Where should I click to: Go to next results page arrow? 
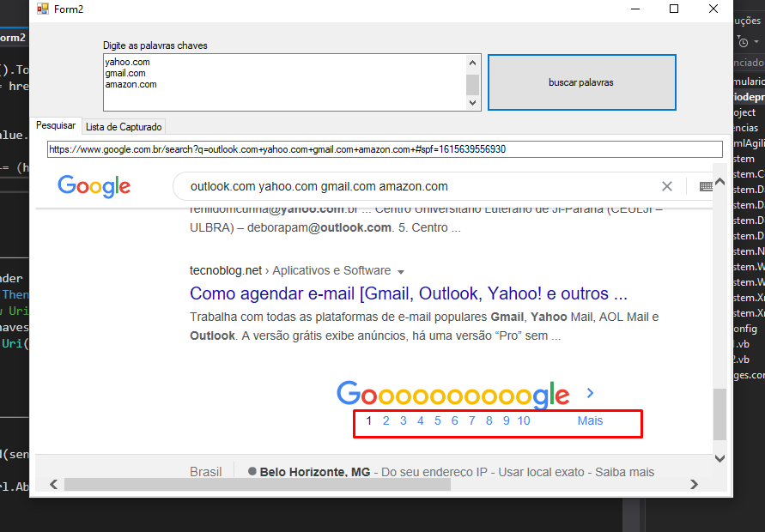[591, 393]
